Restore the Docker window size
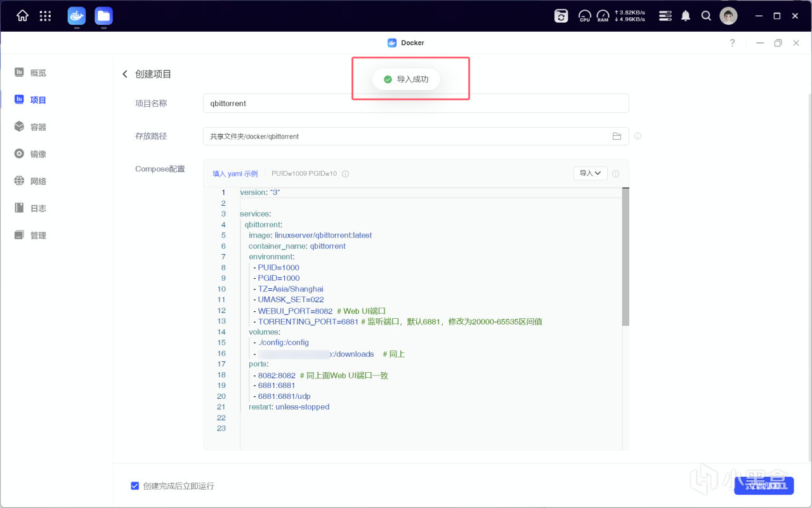 click(778, 43)
